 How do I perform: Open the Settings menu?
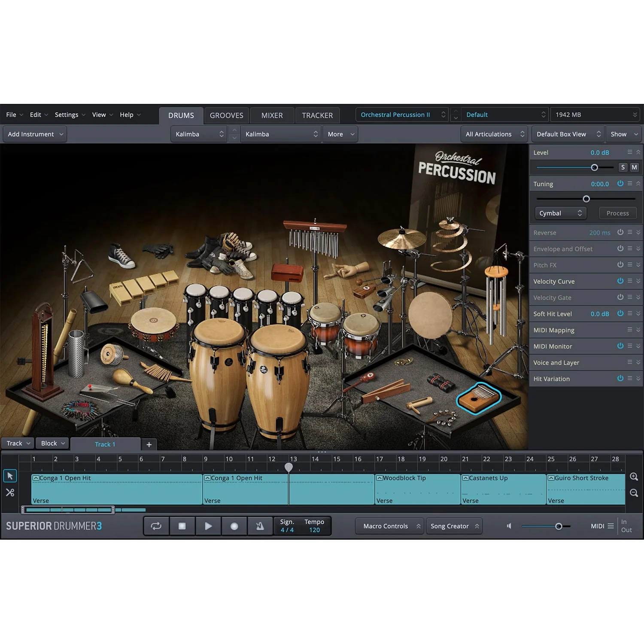click(70, 115)
